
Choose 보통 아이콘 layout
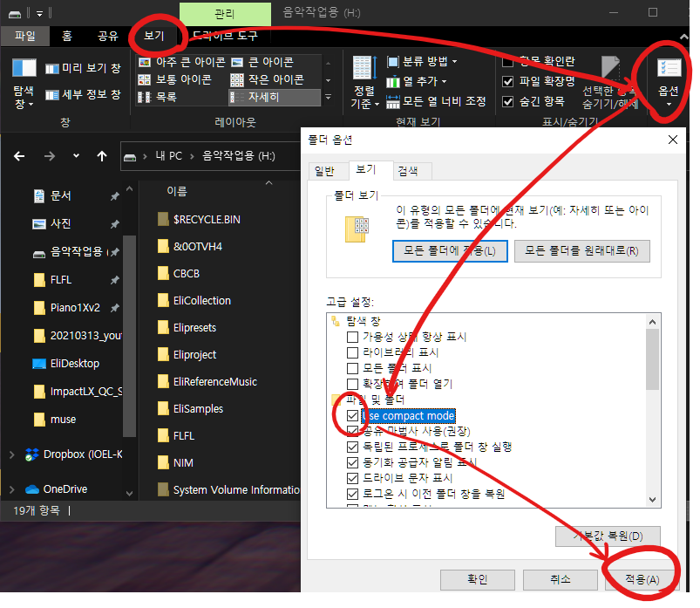(x=174, y=79)
